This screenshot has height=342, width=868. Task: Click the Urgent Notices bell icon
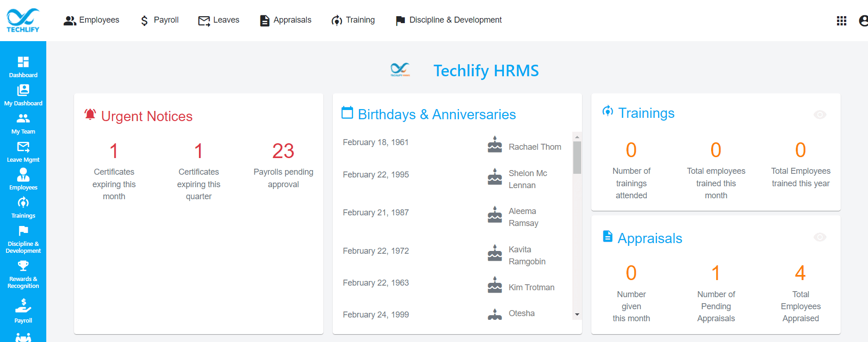point(90,115)
